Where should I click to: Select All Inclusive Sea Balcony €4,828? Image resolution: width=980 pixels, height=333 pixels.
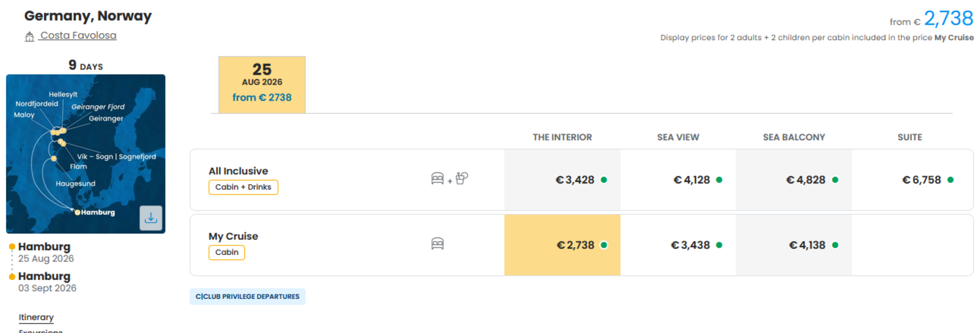click(793, 180)
